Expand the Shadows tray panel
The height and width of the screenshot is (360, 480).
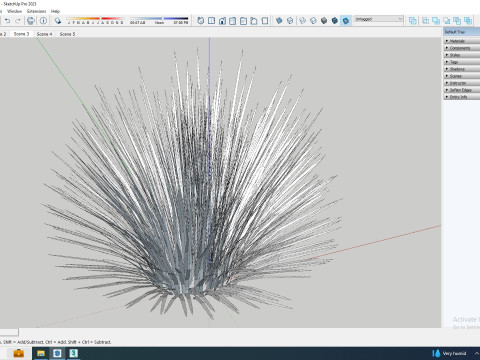click(462, 69)
